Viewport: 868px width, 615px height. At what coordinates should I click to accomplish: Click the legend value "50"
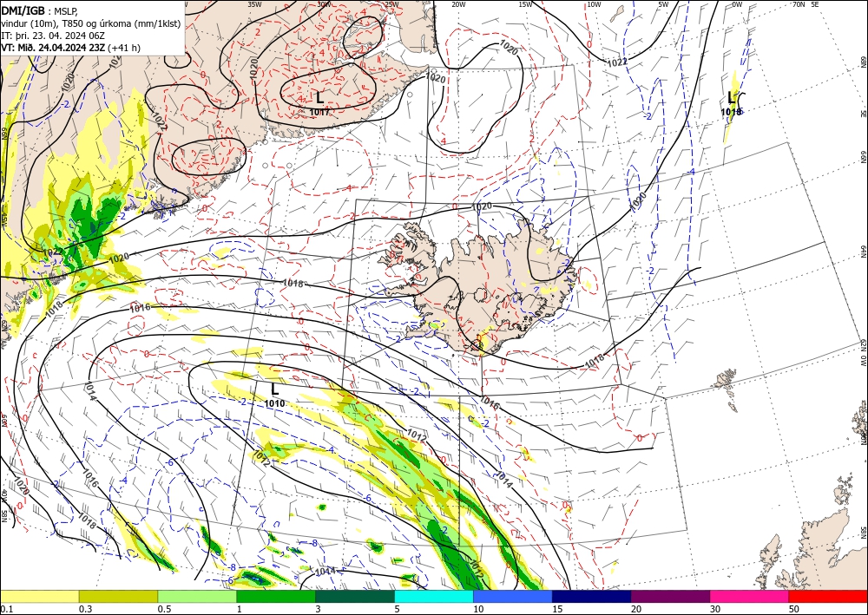click(x=794, y=609)
